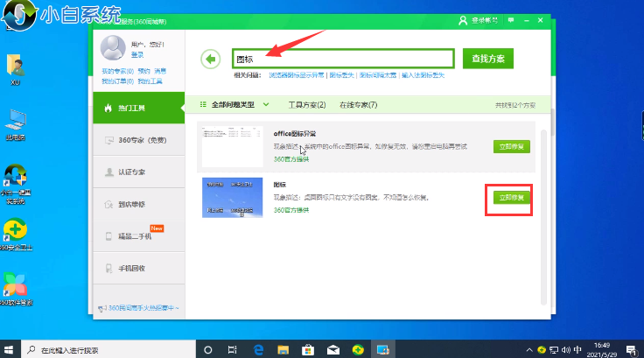Image resolution: width=644 pixels, height=358 pixels.
Task: Open Microsoft Edge from the taskbar
Action: coord(259,348)
